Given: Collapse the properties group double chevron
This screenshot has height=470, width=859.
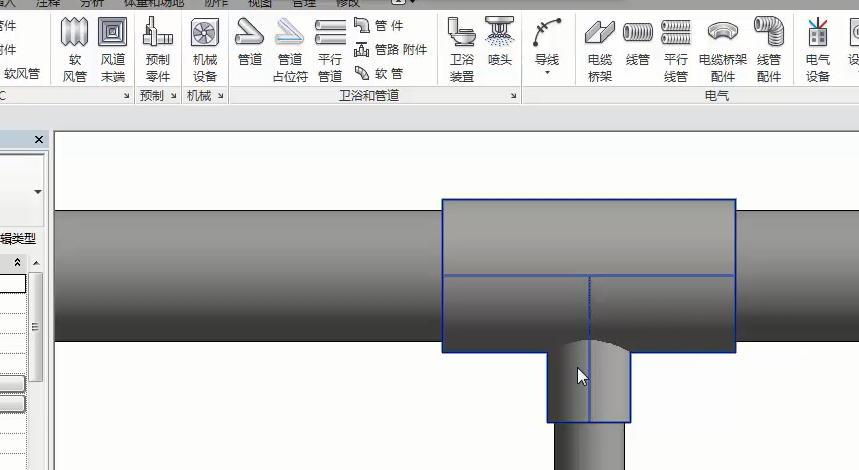Looking at the screenshot, I should pyautogui.click(x=17, y=261).
